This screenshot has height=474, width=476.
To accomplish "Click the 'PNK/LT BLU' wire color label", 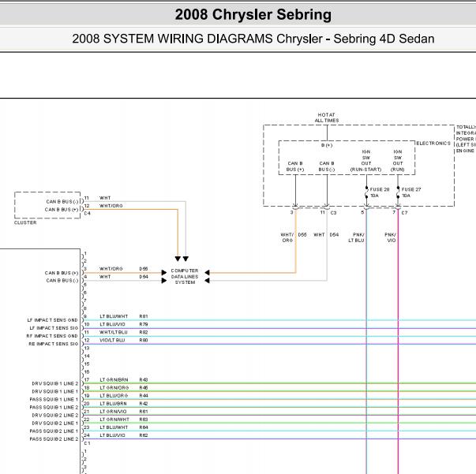I will 356,237.
